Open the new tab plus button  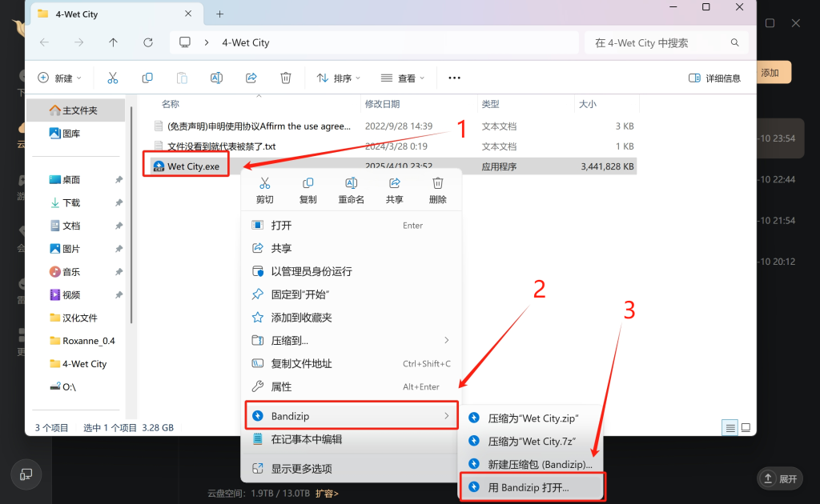219,14
